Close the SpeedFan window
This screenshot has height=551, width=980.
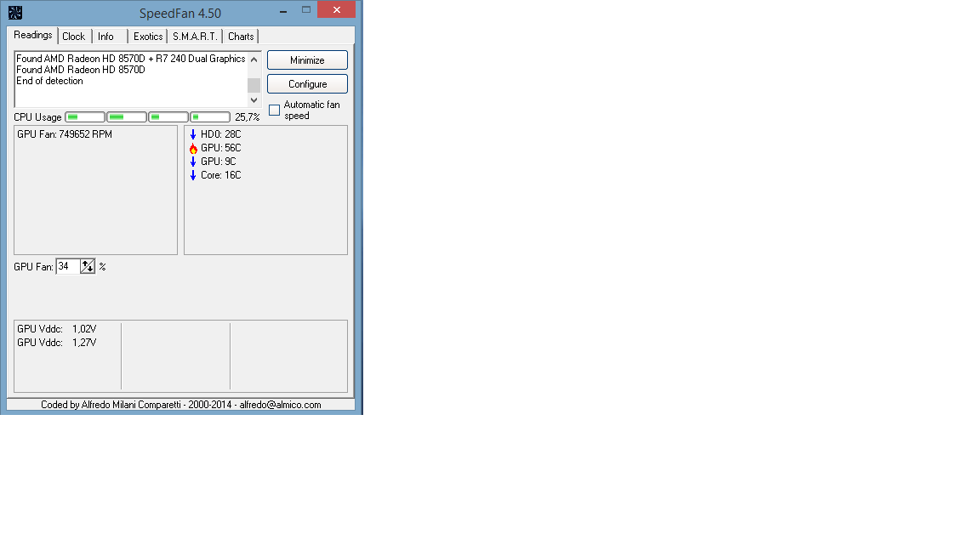click(336, 9)
